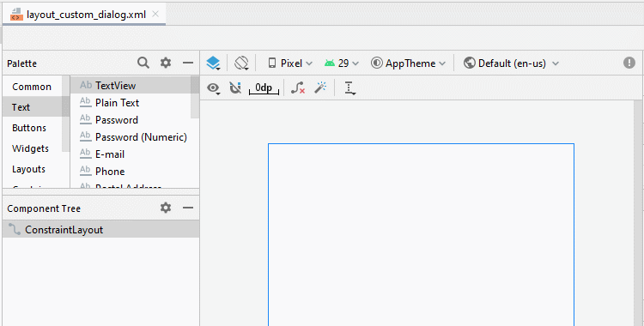Open the Guidelines helper icon
This screenshot has width=644, height=326.
tap(349, 88)
